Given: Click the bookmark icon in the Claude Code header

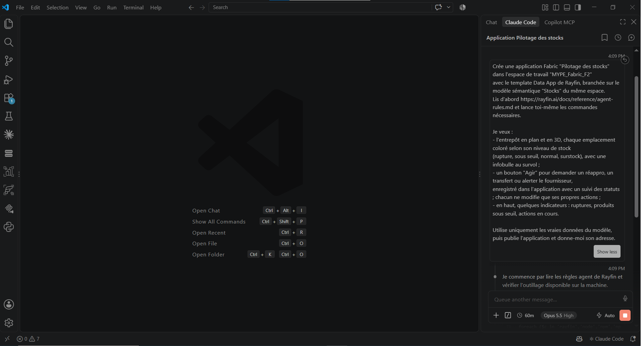Looking at the screenshot, I should click(x=604, y=38).
